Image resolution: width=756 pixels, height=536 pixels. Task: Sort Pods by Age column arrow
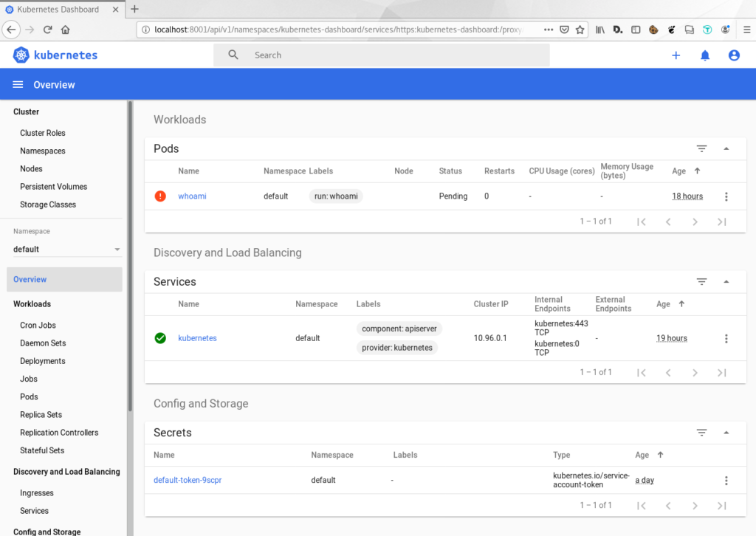[x=697, y=171]
